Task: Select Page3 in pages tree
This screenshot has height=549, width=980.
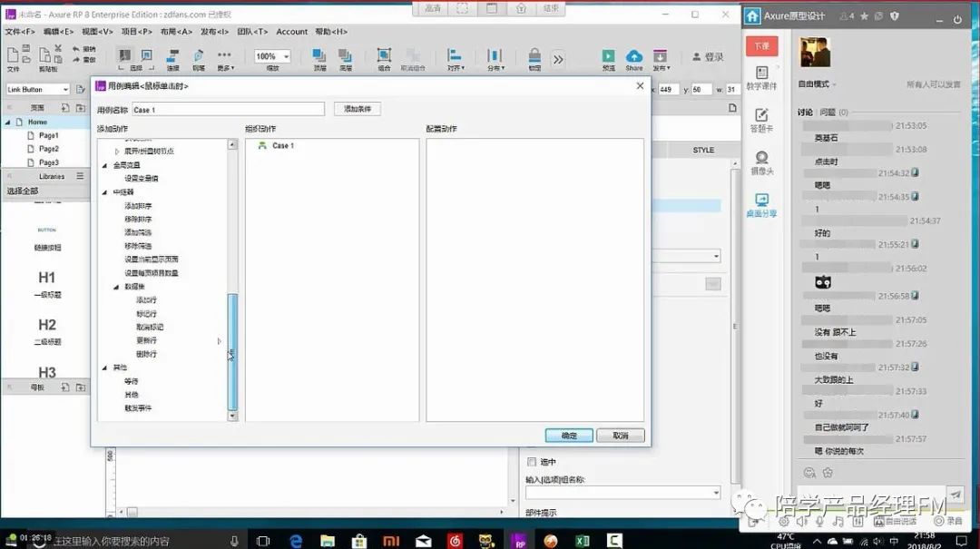Action: pos(49,162)
